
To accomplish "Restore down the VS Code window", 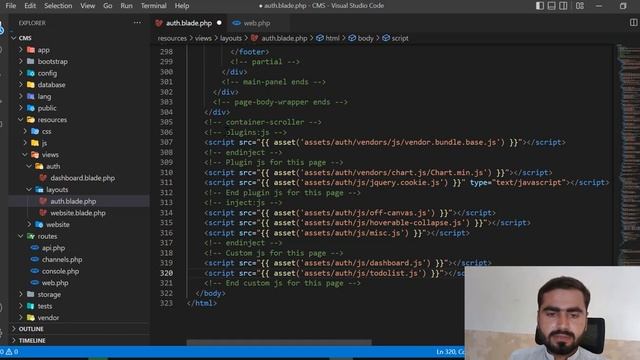I will [x=623, y=6].
